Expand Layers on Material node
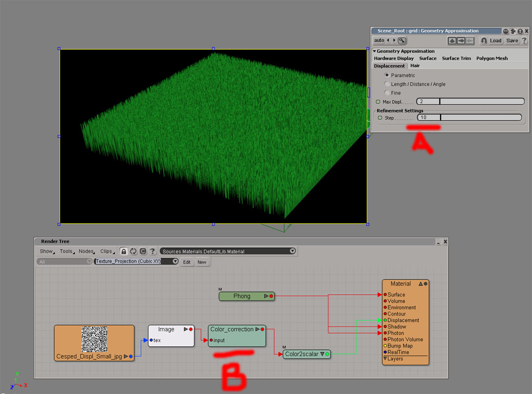This screenshot has width=532, height=394. (x=385, y=358)
